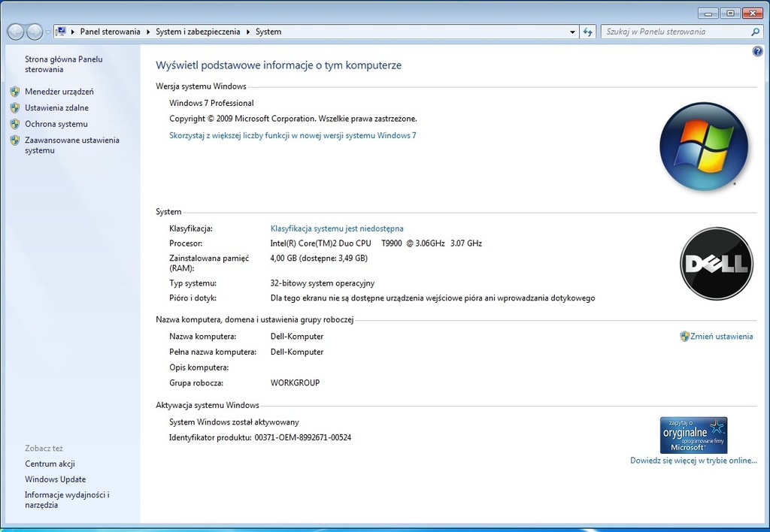
Task: Click the product ID 00371-OEM-8992671-00524
Action: click(x=303, y=438)
